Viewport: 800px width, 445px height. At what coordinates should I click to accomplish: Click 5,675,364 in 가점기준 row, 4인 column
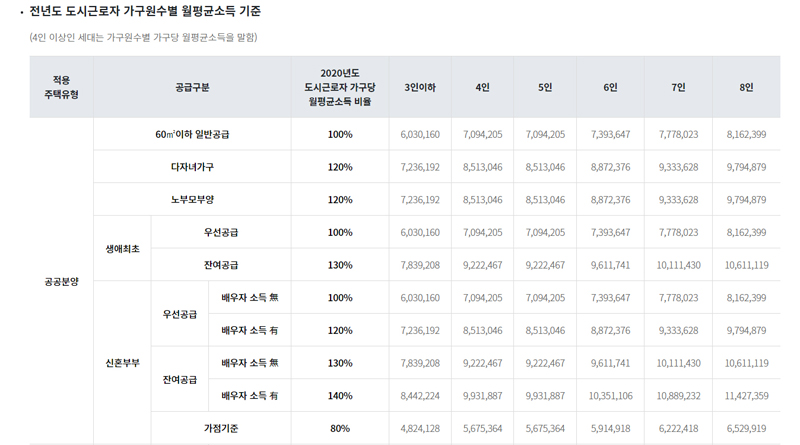[x=483, y=428]
